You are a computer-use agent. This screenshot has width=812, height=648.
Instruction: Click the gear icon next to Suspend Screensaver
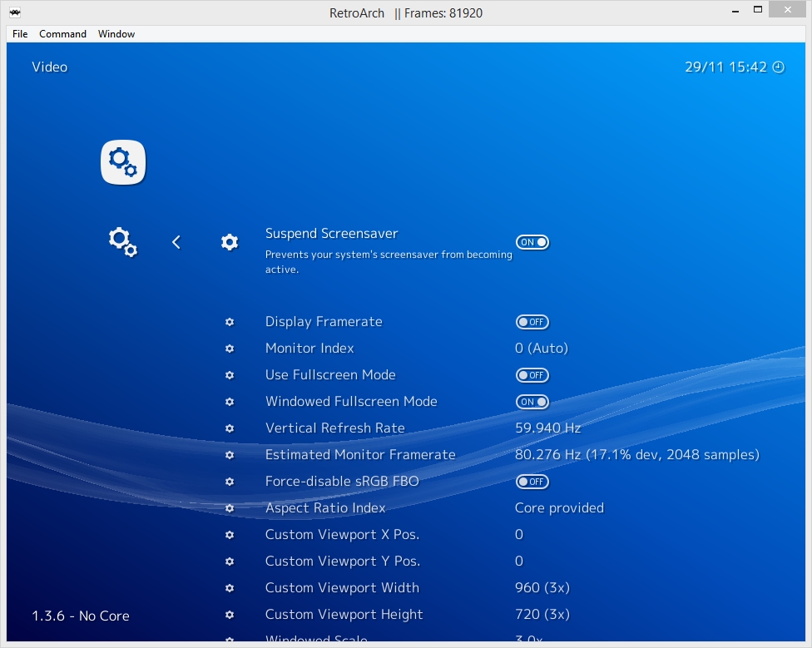click(x=230, y=242)
